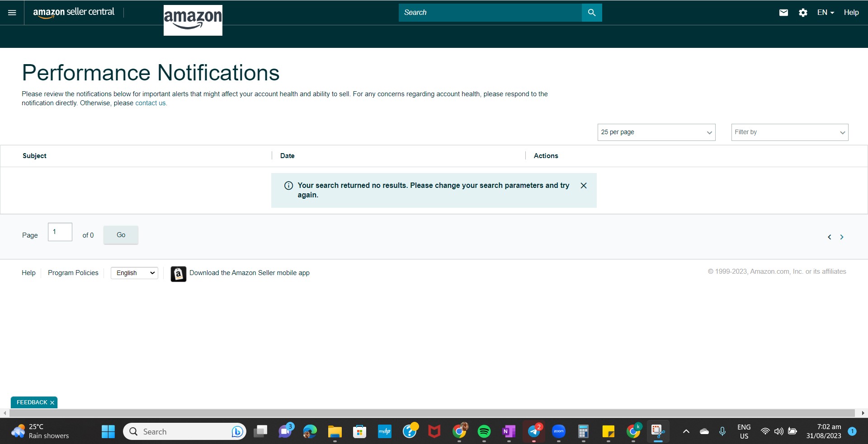Viewport: 868px width, 444px height.
Task: Open OneNote from taskbar
Action: tap(509, 432)
